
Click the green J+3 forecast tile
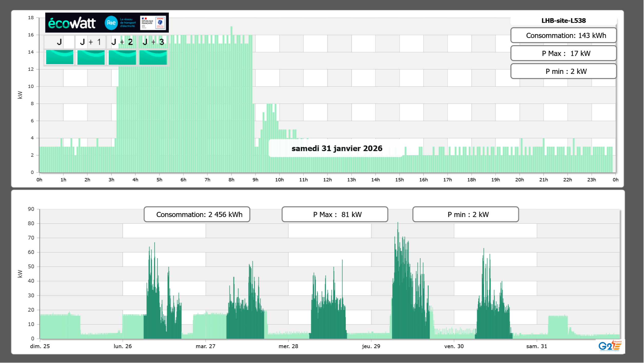153,57
